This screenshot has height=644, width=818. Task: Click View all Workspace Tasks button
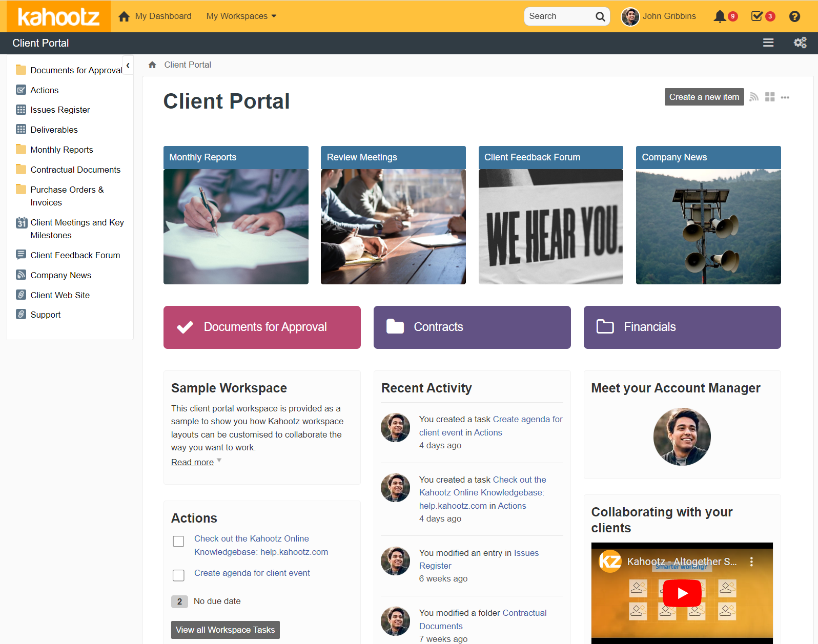click(x=225, y=630)
